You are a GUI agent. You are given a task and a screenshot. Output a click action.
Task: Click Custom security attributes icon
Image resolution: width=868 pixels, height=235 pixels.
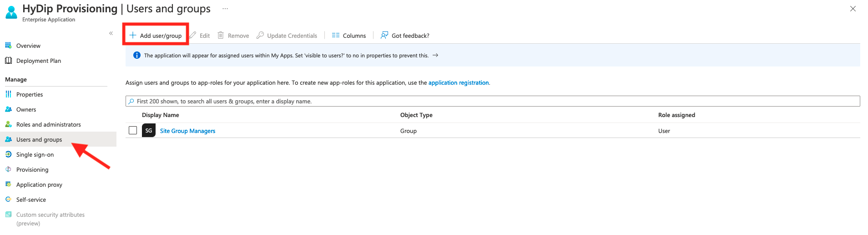pos(8,215)
